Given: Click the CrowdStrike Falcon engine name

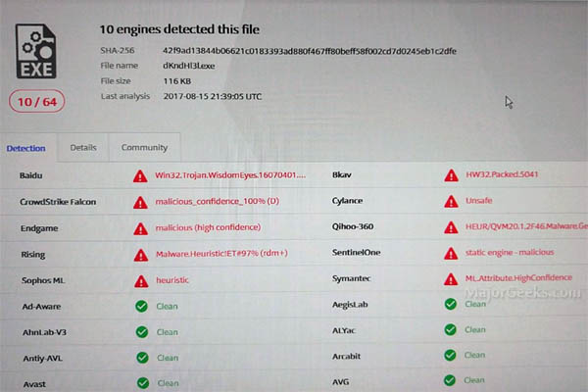Looking at the screenshot, I should 58,202.
